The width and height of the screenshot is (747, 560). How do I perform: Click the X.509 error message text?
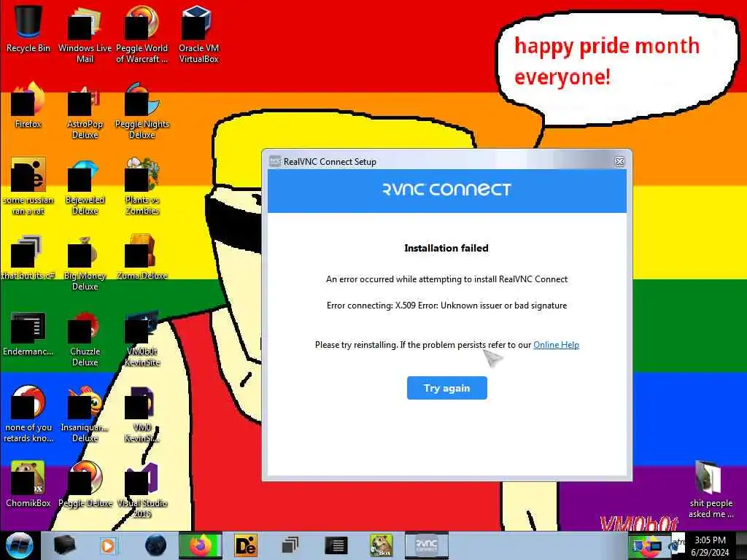(x=447, y=306)
